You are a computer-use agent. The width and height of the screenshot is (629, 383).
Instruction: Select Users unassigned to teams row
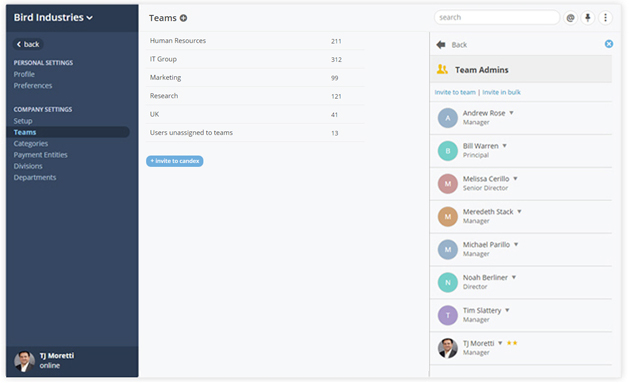pos(255,133)
